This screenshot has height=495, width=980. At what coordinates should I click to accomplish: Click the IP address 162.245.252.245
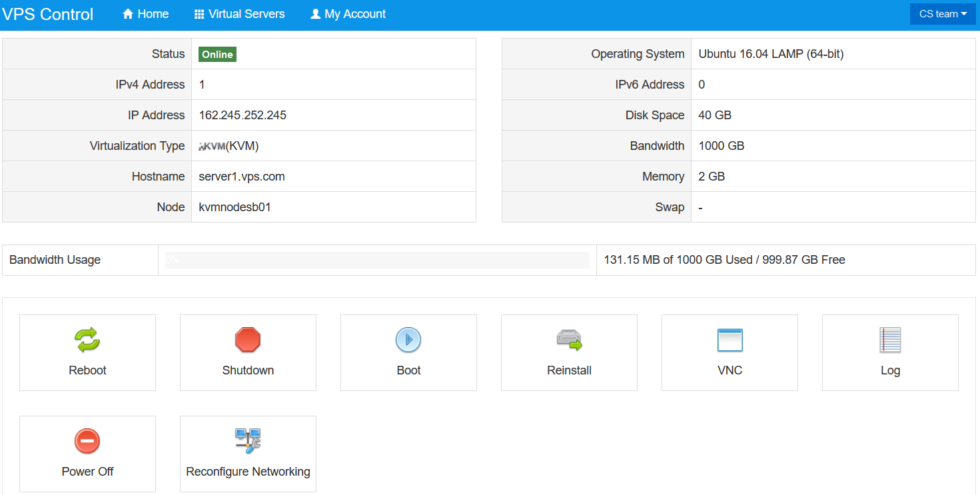[243, 115]
